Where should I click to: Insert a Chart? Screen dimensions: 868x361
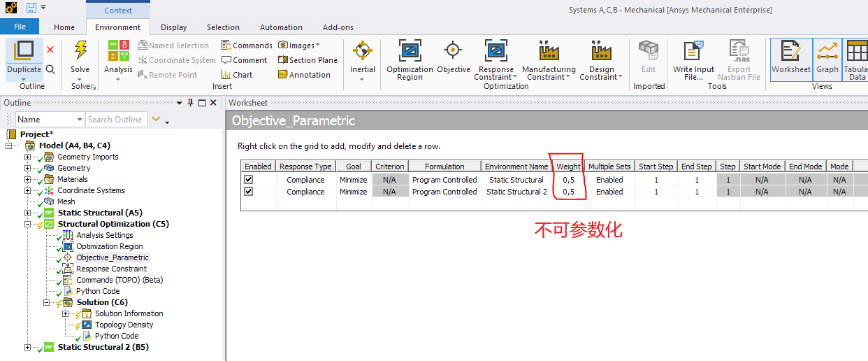[x=237, y=75]
